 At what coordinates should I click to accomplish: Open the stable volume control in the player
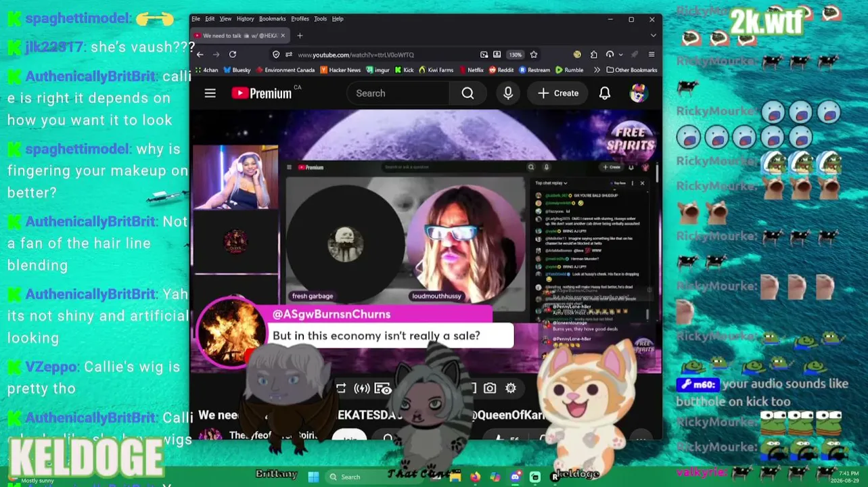pyautogui.click(x=362, y=388)
